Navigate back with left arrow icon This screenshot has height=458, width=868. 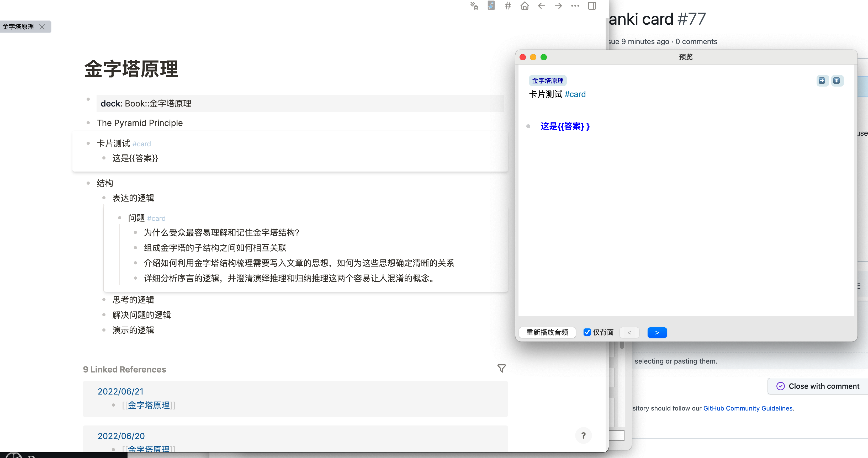[542, 6]
